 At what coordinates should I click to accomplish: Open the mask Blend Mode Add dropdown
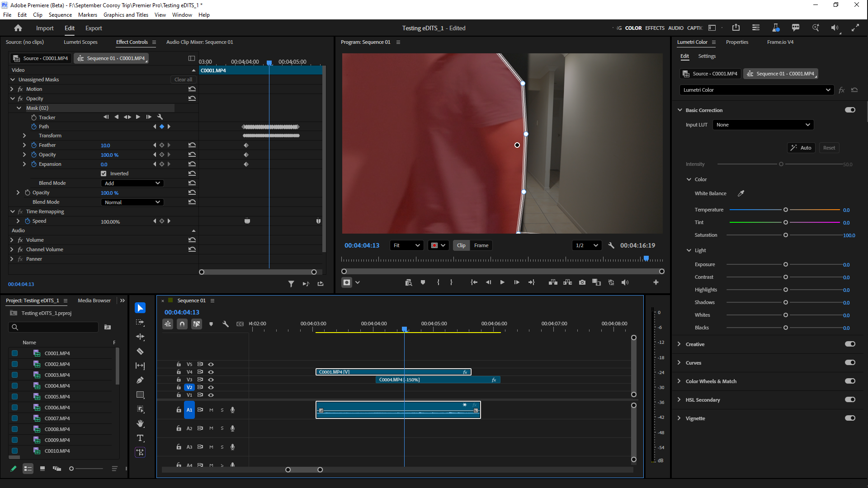pos(132,183)
